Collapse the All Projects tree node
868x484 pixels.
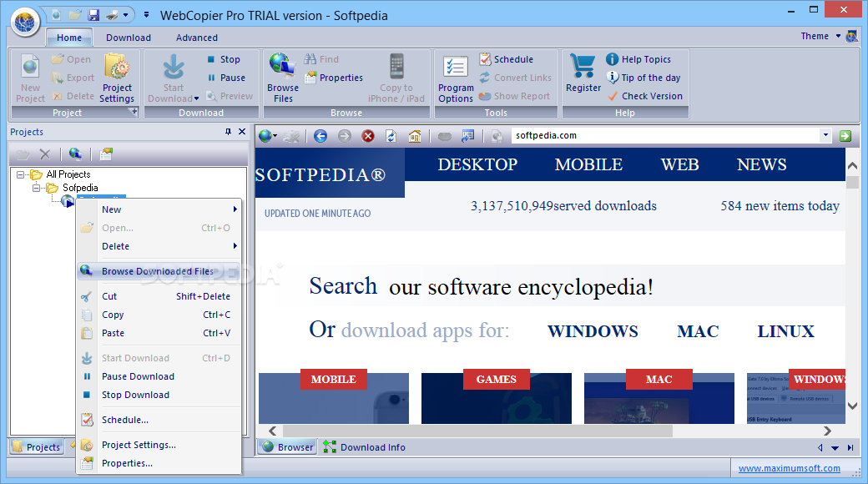pyautogui.click(x=20, y=174)
